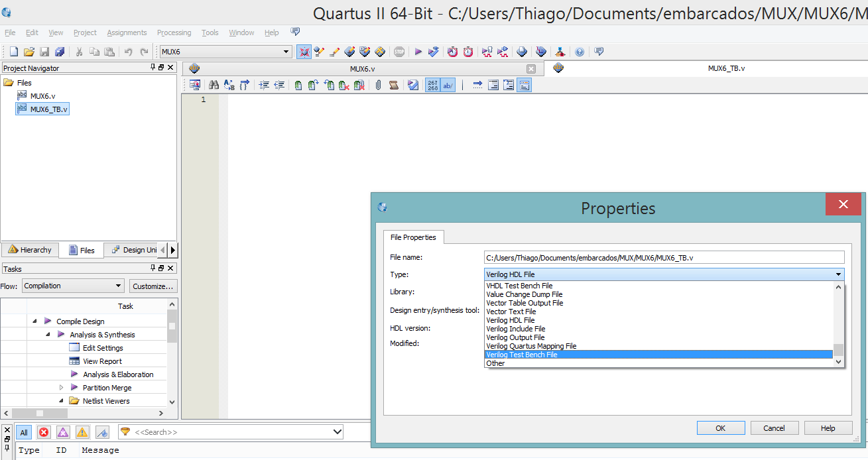
Task: Open the Programmer icon in main toolbar
Action: (541, 52)
